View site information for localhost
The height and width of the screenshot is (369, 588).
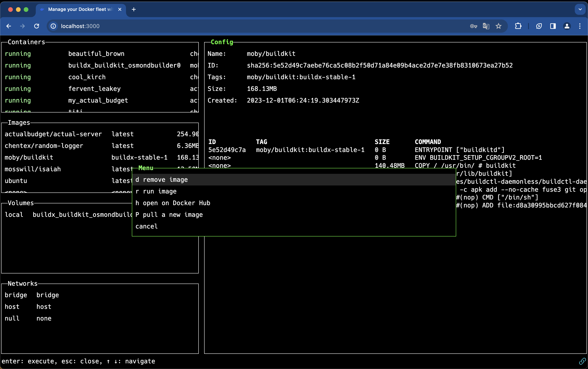[53, 26]
